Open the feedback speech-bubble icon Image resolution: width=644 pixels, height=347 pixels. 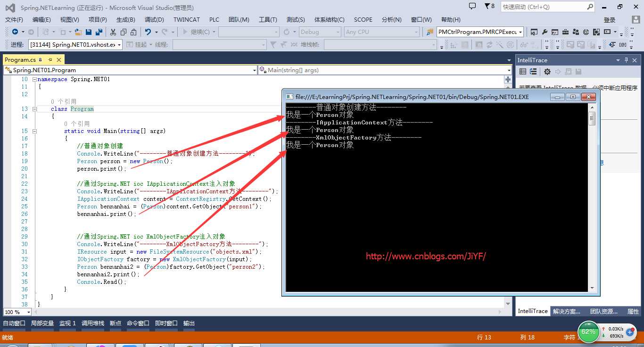tap(472, 6)
